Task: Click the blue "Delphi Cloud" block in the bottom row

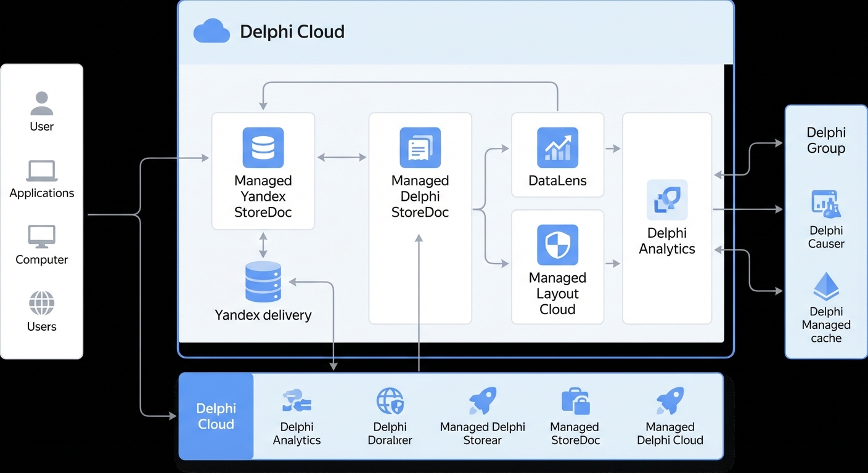Action: pos(216,416)
